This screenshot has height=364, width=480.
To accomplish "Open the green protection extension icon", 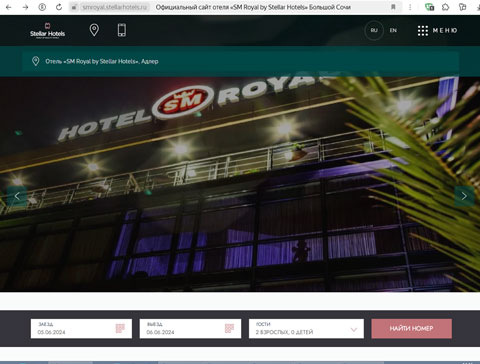I will 429,7.
